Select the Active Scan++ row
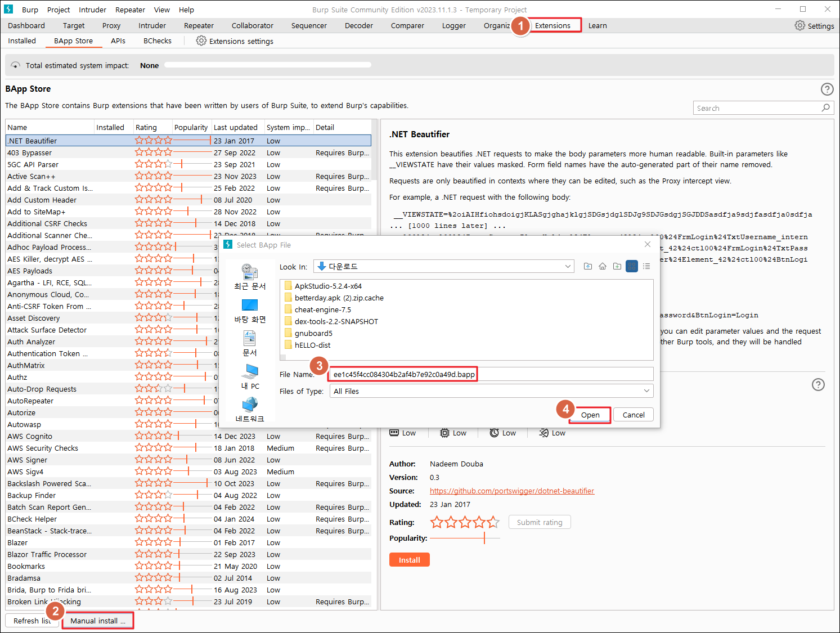Viewport: 840px width, 633px height. tap(188, 176)
